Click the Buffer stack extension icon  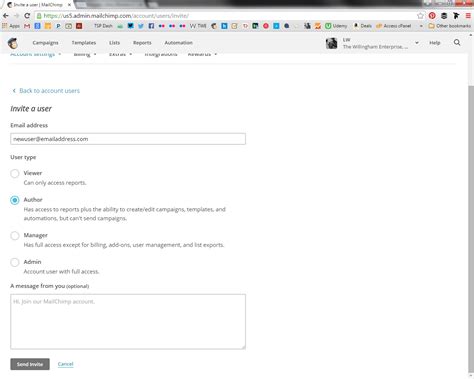click(444, 16)
